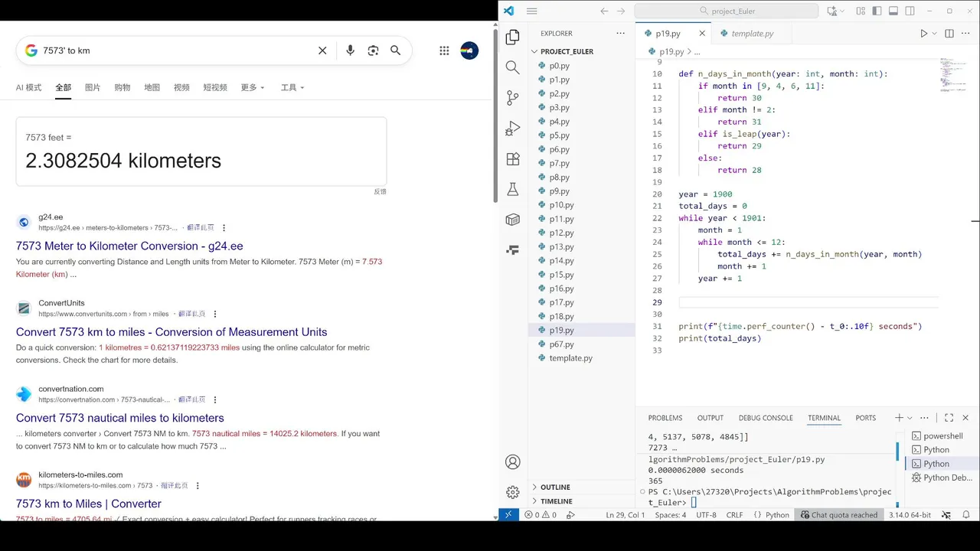Open Convert 7573 nautical miles to kilometers
The height and width of the screenshot is (551, 980).
point(120,418)
